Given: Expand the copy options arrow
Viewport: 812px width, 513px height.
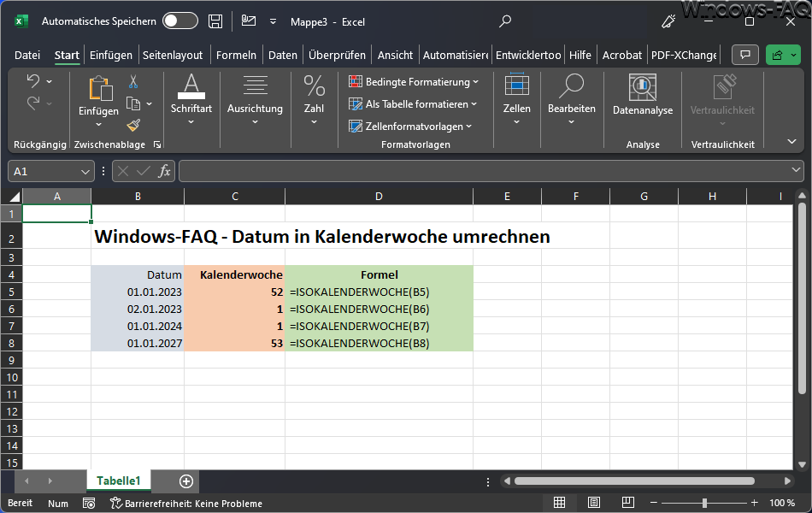Looking at the screenshot, I should [x=149, y=103].
